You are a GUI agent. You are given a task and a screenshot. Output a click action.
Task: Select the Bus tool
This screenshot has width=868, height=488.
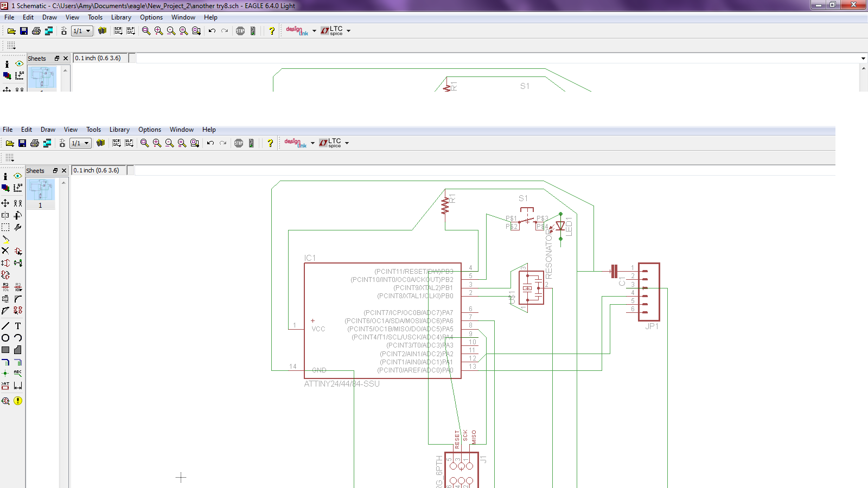click(x=5, y=362)
